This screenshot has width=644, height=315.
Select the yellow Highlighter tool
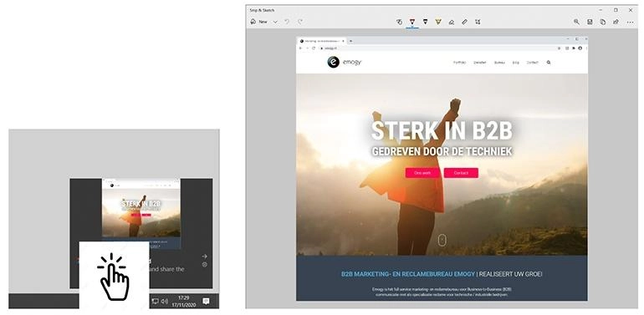(x=438, y=22)
